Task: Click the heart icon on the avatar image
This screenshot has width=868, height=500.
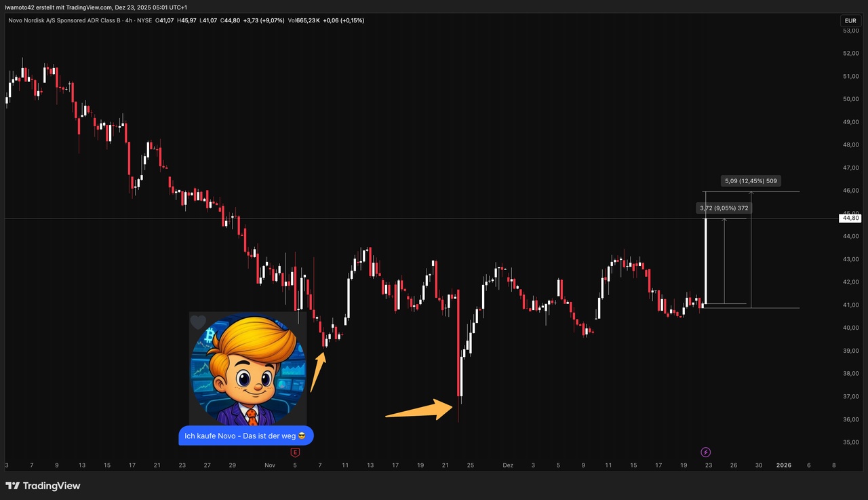Action: pos(197,322)
